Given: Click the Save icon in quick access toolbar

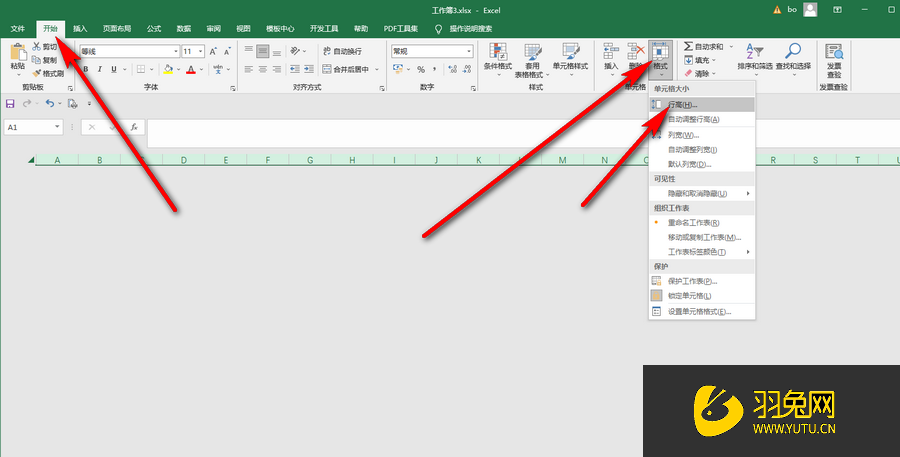Looking at the screenshot, I should [10, 103].
